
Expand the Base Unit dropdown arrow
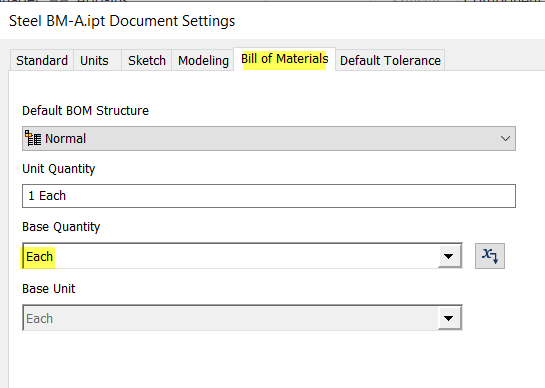click(x=449, y=318)
